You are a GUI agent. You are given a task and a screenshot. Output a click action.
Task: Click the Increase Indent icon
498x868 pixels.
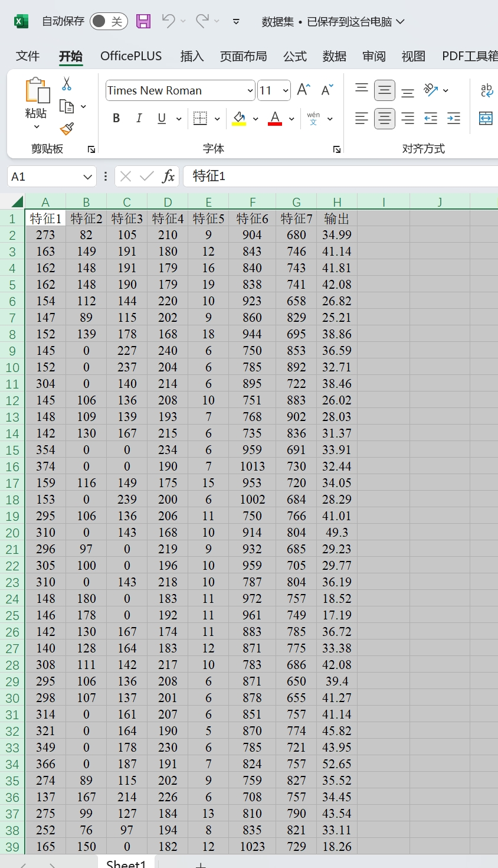pos(454,119)
